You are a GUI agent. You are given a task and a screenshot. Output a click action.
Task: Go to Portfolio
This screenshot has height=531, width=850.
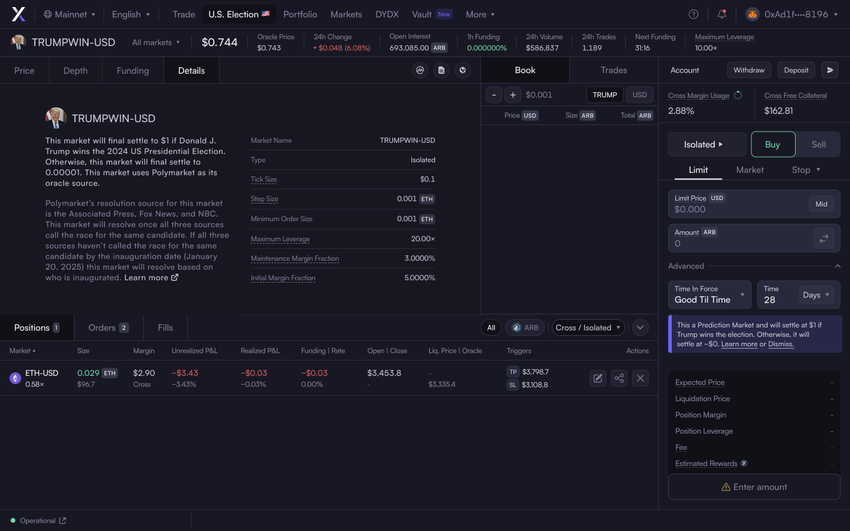(300, 15)
